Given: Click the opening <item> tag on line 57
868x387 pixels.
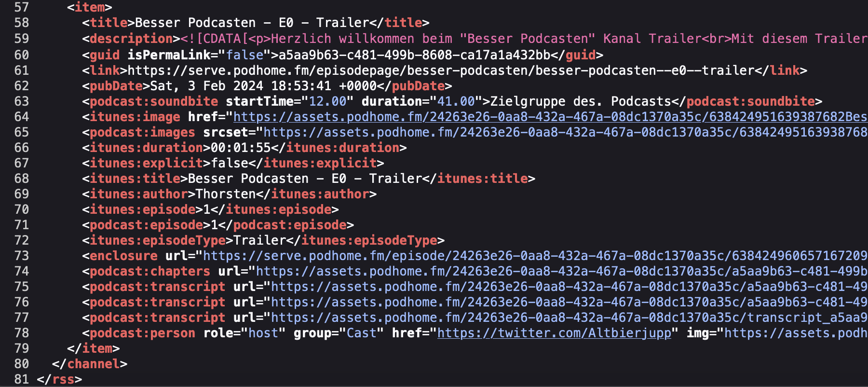Looking at the screenshot, I should 90,7.
